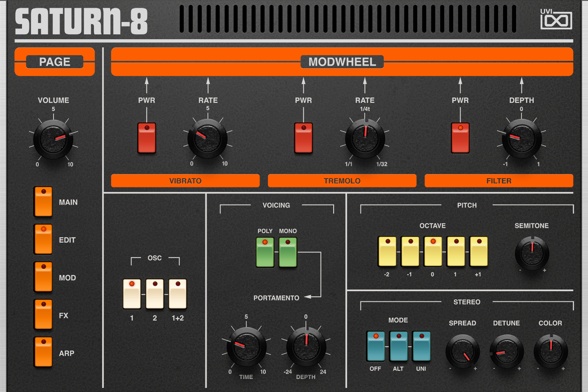Select oscillator 2 button
Image resolution: width=588 pixels, height=392 pixels.
155,294
